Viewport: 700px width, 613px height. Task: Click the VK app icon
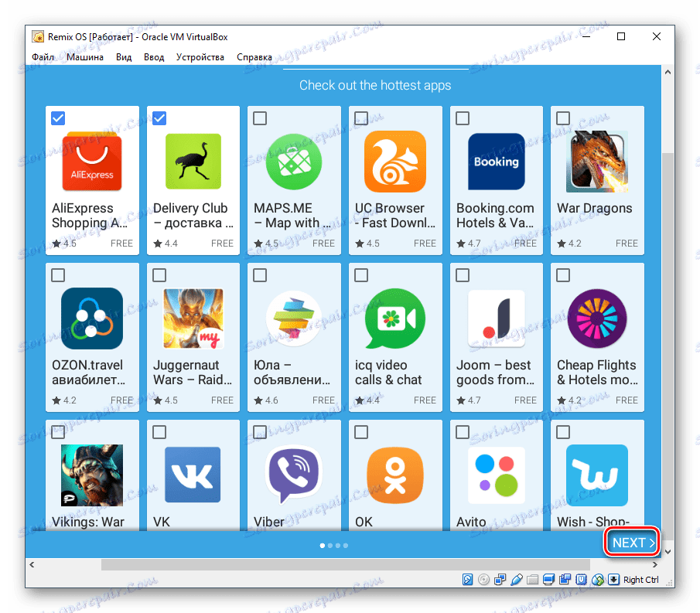click(193, 475)
